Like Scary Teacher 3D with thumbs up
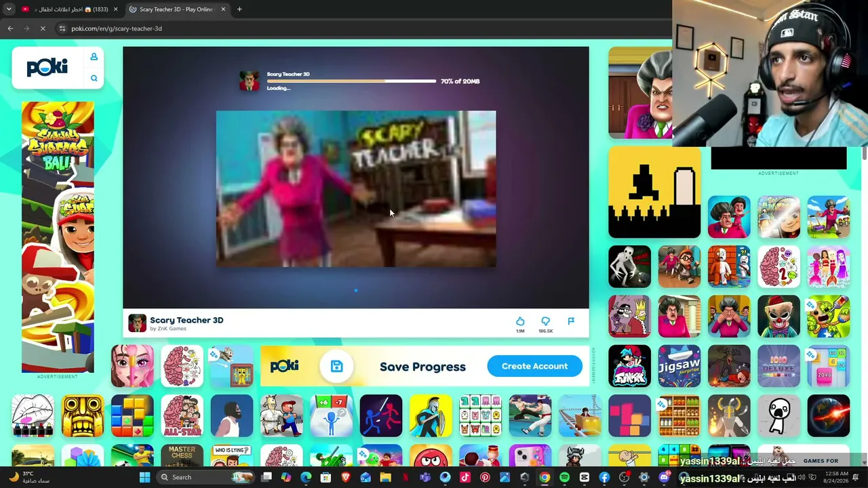This screenshot has width=868, height=488. tap(520, 321)
